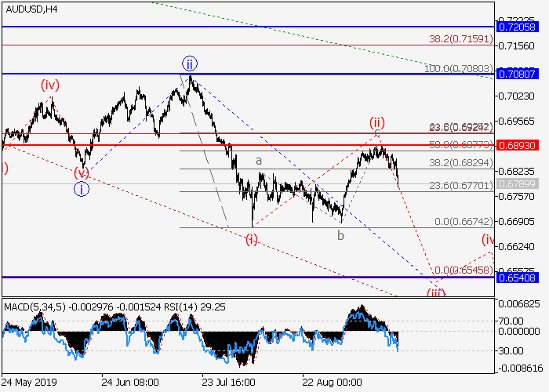Image resolution: width=549 pixels, height=392 pixels.
Task: Click the red (iii) projected wave label
Action: coord(436,292)
